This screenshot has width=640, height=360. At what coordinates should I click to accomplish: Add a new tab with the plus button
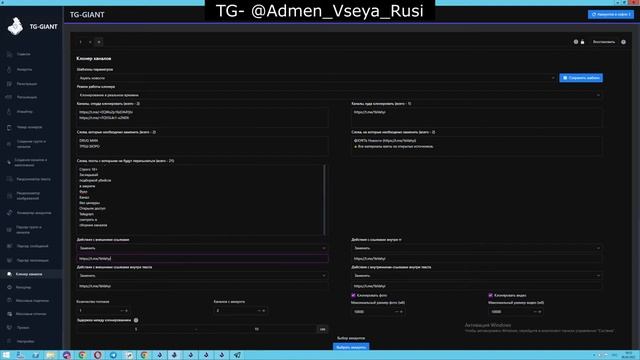tap(99, 42)
